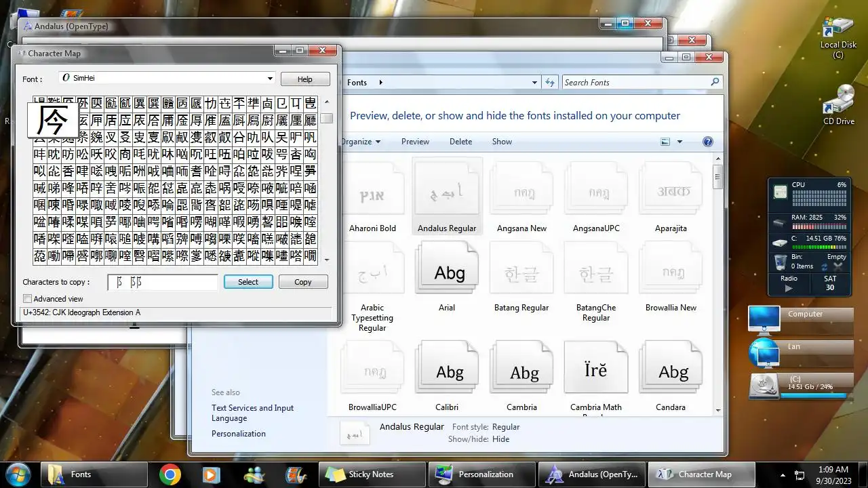
Task: Click the Help button in Character Map
Action: click(305, 79)
